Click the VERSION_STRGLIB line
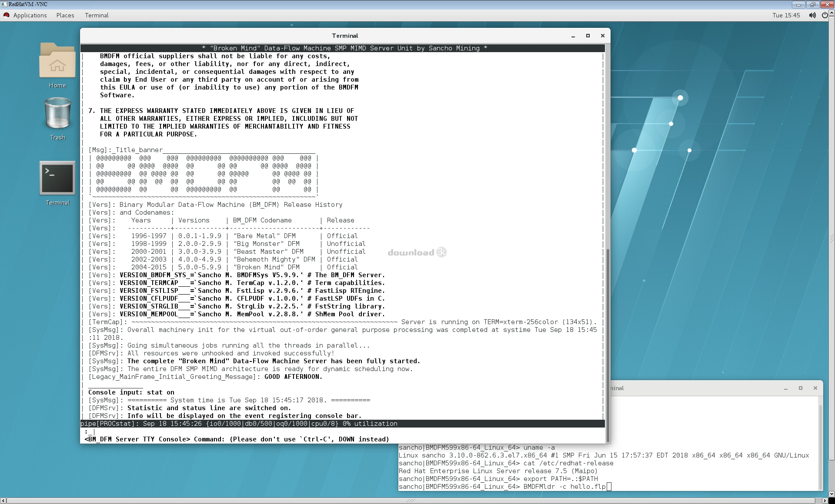835x504 pixels. click(x=237, y=306)
